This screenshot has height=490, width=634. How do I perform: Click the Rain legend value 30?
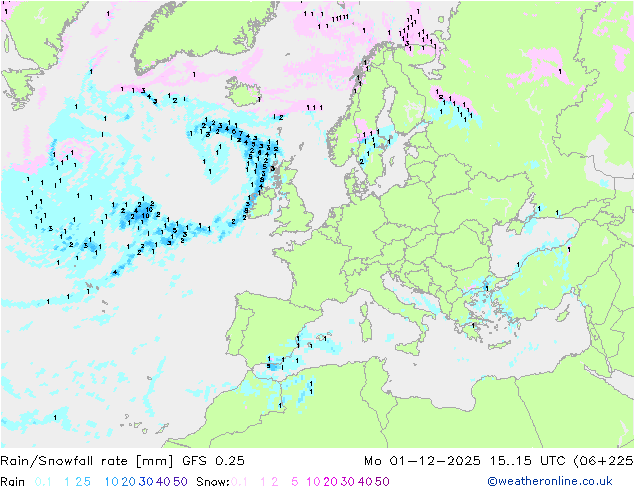pyautogui.click(x=146, y=482)
